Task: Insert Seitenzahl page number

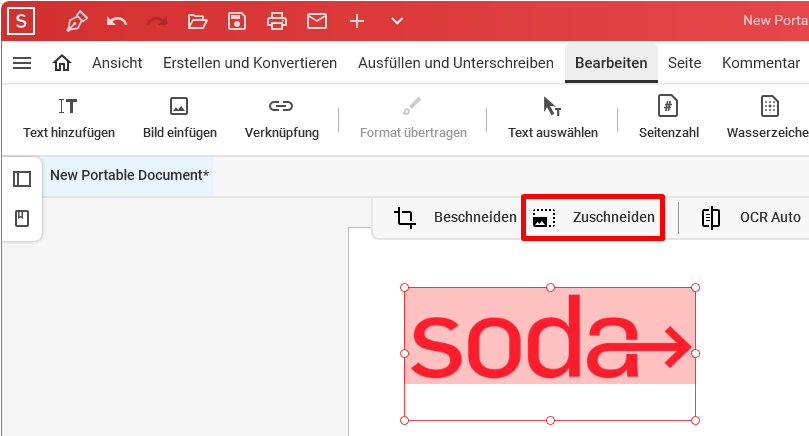Action: click(669, 118)
